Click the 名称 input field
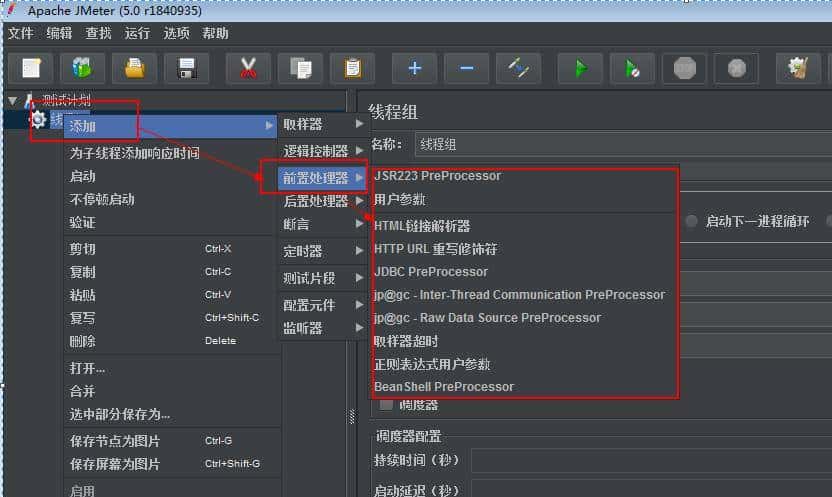This screenshot has height=497, width=832. tap(623, 144)
